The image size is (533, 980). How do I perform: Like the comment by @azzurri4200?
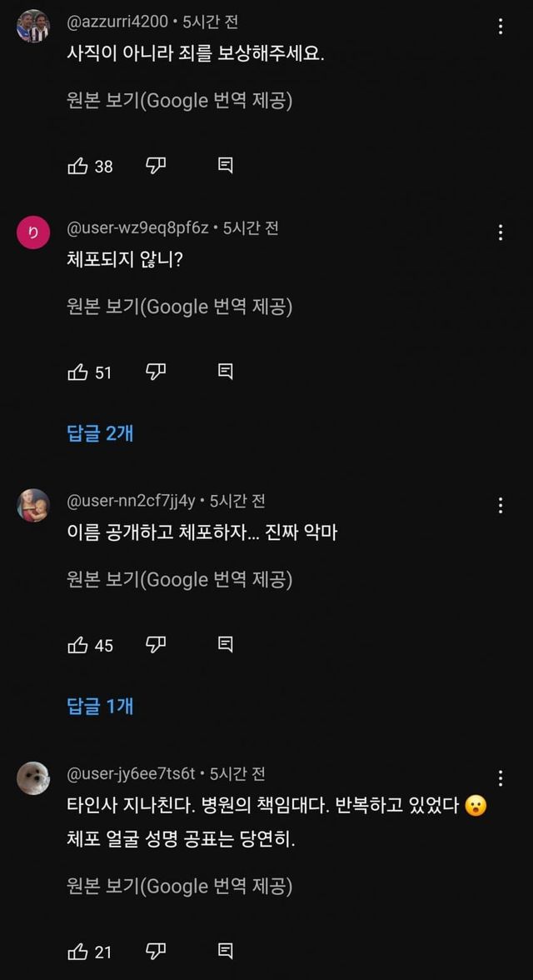[x=77, y=166]
